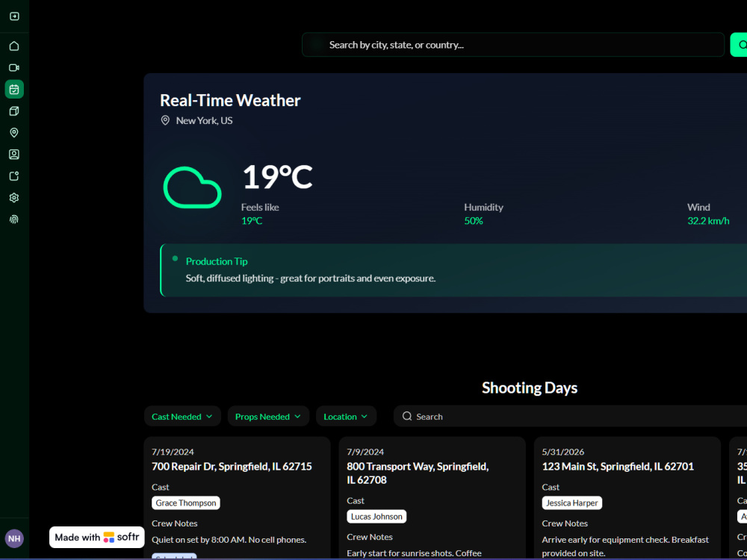
Task: Click the Lucas Johnson cast tag
Action: (x=376, y=517)
